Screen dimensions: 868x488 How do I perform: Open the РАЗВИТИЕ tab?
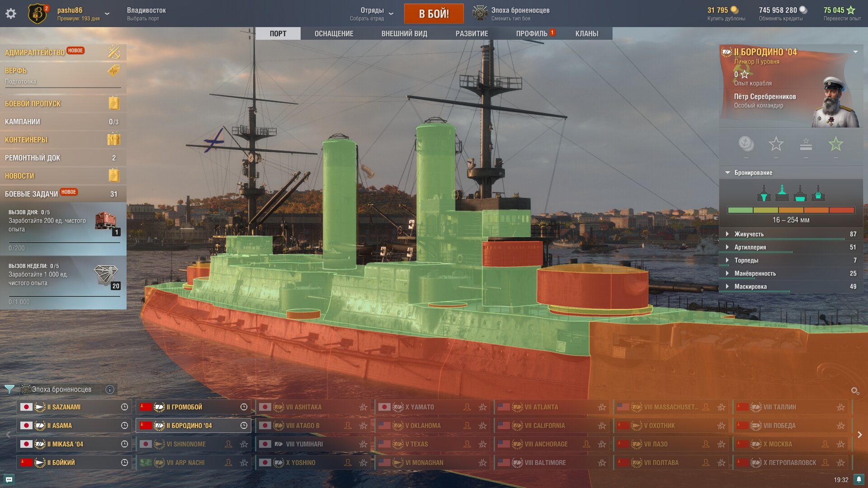[472, 33]
